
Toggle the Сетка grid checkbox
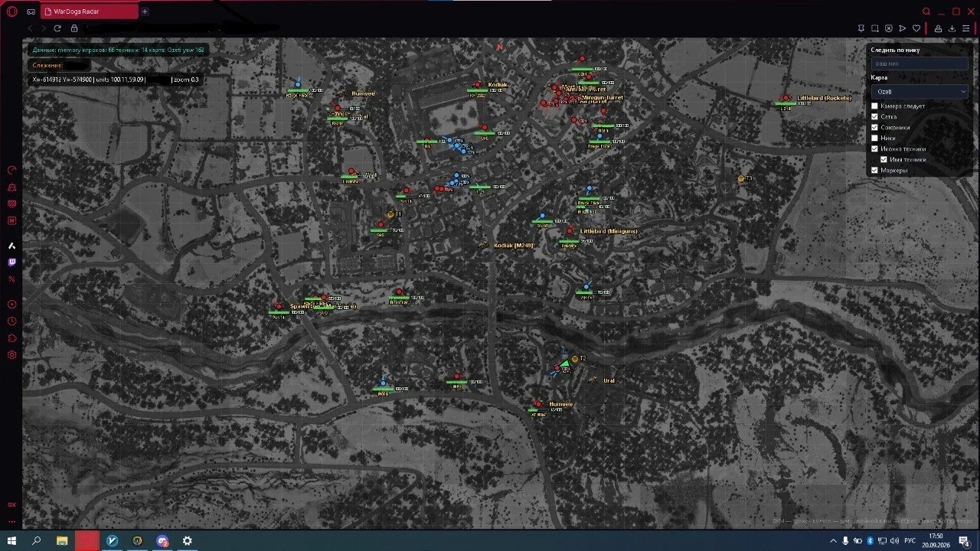tap(875, 117)
